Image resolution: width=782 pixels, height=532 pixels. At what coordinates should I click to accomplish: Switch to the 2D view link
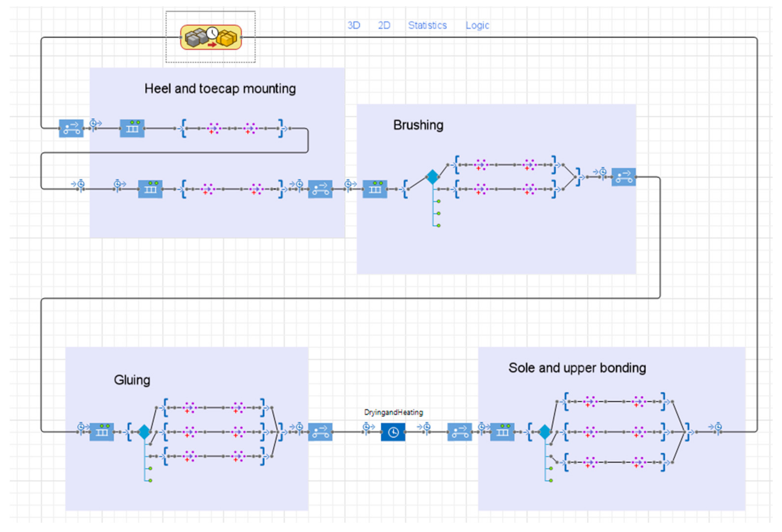[384, 25]
